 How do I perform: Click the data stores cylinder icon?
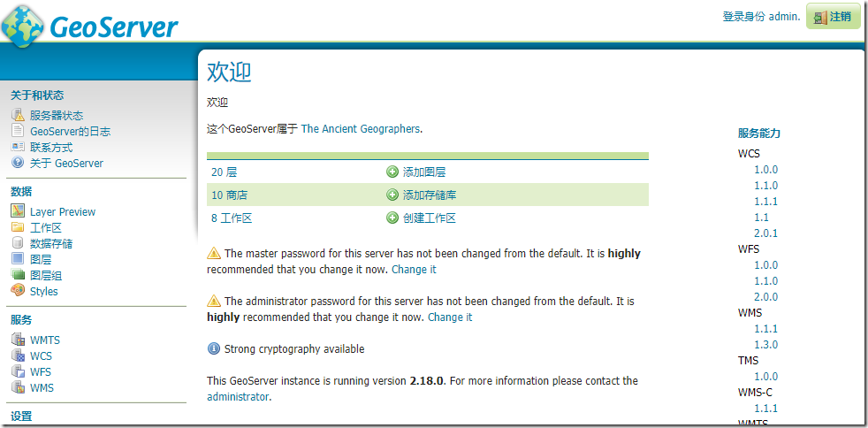click(19, 243)
